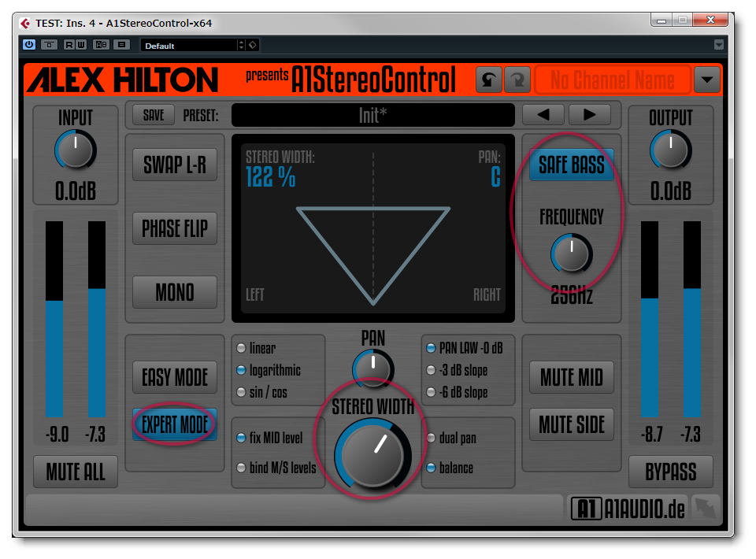Click the preset up/down stepper arrows
The image size is (756, 559).
tap(242, 46)
